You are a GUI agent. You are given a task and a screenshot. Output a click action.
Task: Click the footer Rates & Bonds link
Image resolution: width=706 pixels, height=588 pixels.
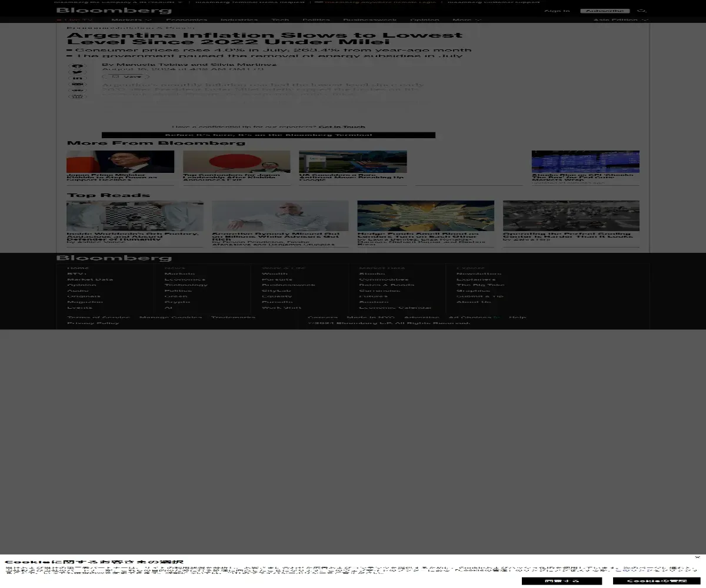(387, 285)
